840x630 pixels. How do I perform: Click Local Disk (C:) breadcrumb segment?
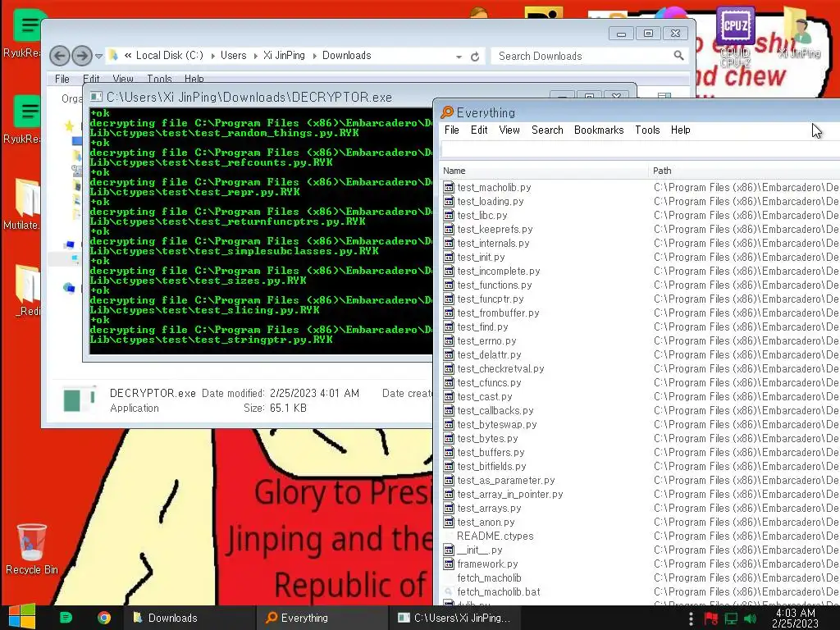point(170,55)
